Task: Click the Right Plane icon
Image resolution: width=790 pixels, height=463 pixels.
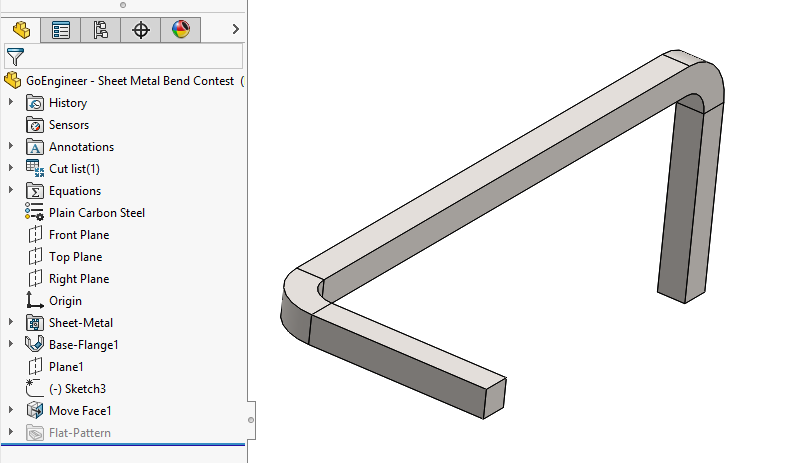Action: point(35,279)
